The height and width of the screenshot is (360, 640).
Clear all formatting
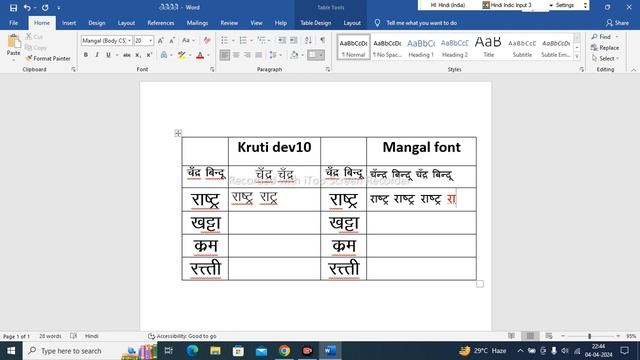(207, 40)
